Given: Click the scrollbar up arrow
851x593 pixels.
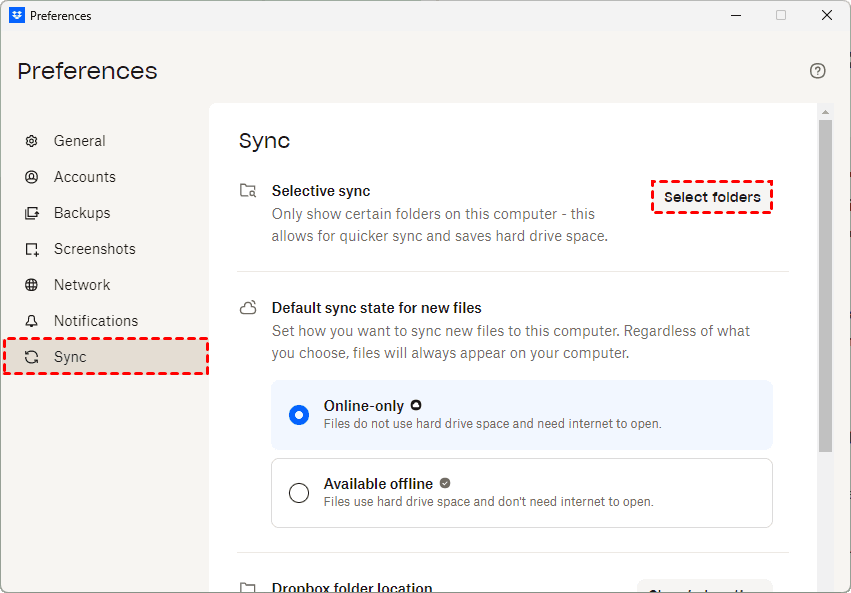Looking at the screenshot, I should (825, 111).
